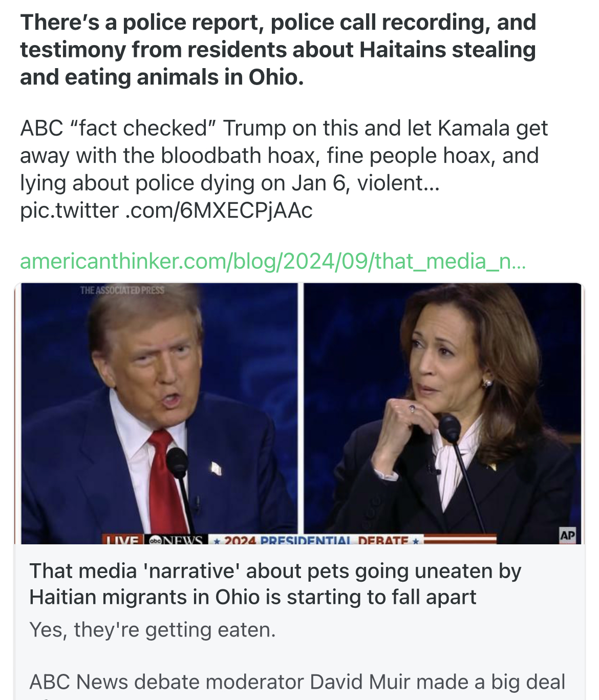The height and width of the screenshot is (700, 599).
Task: Click the red striped graphic beside debate banner
Action: click(x=459, y=539)
